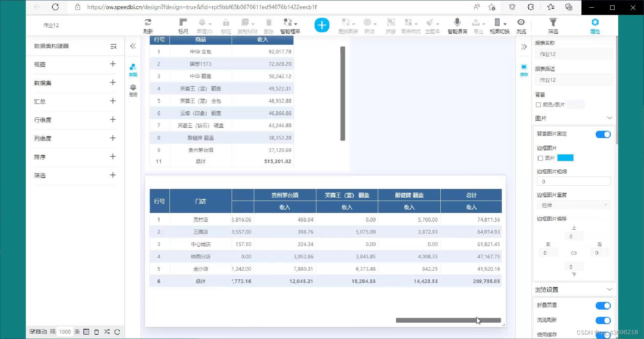This screenshot has height=339, width=644.
Task: Click the 复制粘贴 copy-paste icon
Action: (x=247, y=23)
